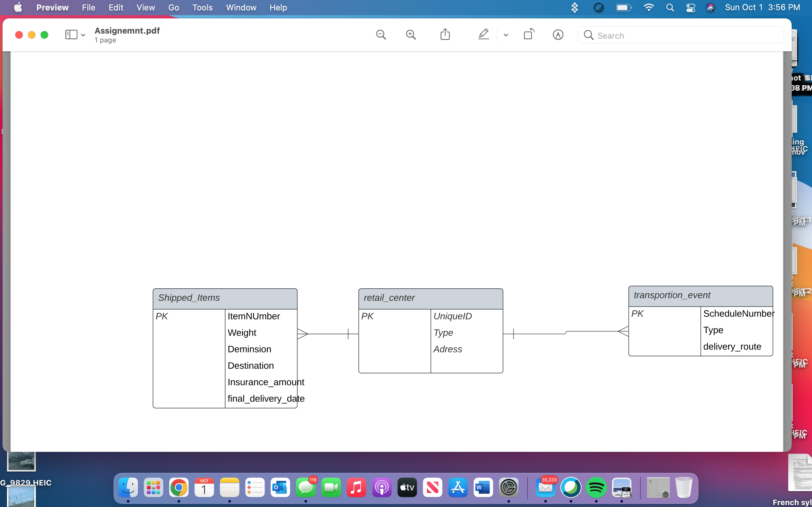Open the View menu in Preview
Viewport: 812px width, 507px height.
point(145,7)
